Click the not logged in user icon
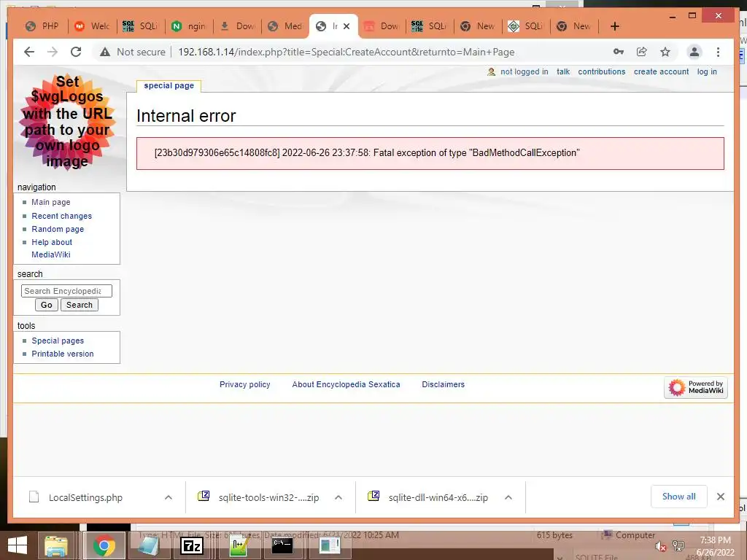747x560 pixels. (x=491, y=72)
